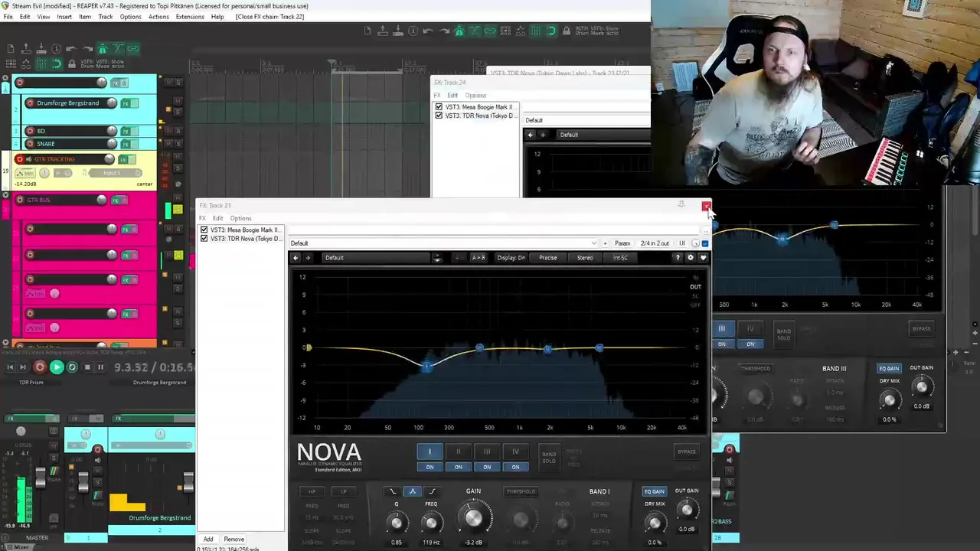Screen dimensions: 980x551
Task: Click the GAIN knob in the front Nova window
Action: [x=473, y=518]
